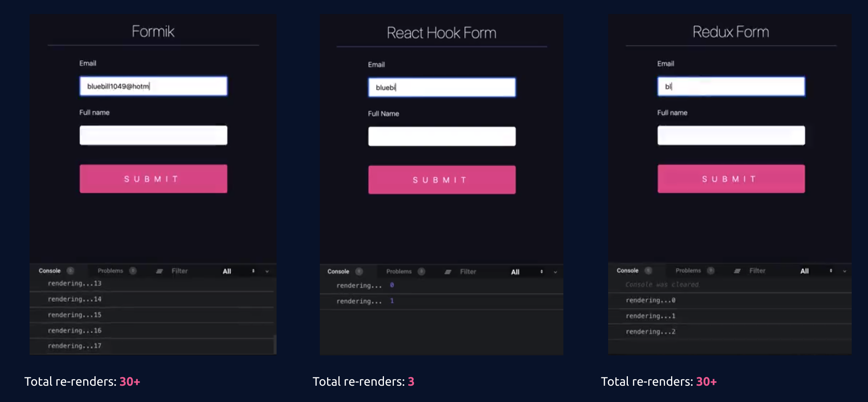Collapse the Redux Form console with the chevron
Image resolution: width=868 pixels, height=402 pixels.
(844, 271)
